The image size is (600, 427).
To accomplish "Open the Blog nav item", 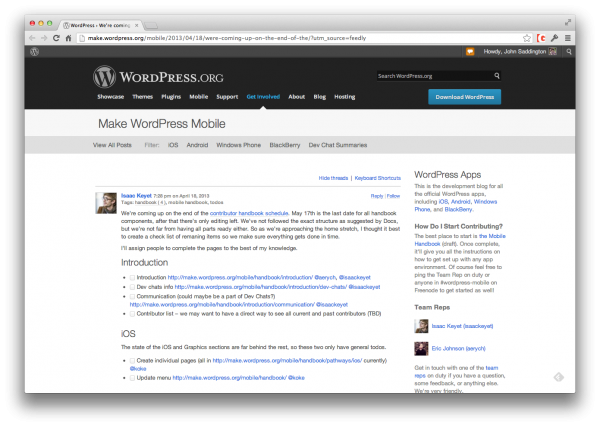I will [x=320, y=97].
